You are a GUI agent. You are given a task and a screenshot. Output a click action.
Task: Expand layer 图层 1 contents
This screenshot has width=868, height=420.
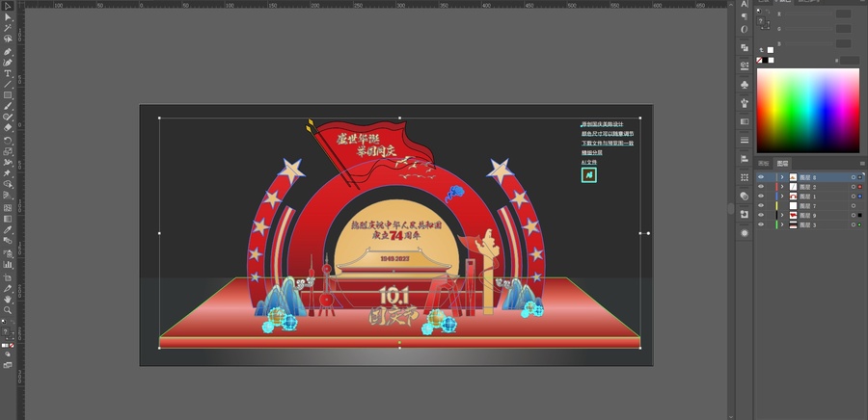[782, 197]
